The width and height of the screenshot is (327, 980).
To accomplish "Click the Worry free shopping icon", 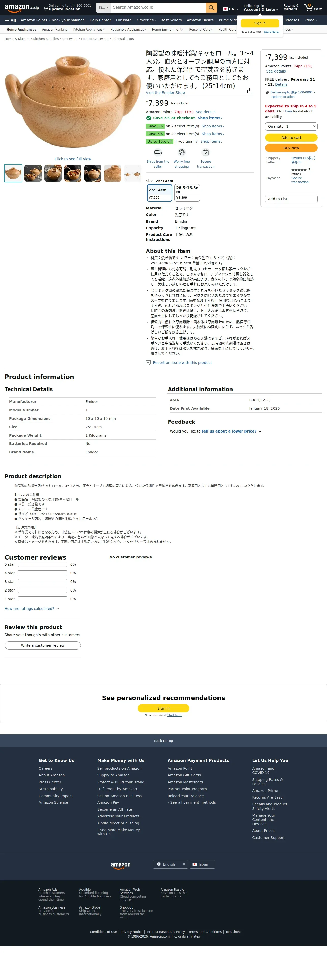I will 182,152.
